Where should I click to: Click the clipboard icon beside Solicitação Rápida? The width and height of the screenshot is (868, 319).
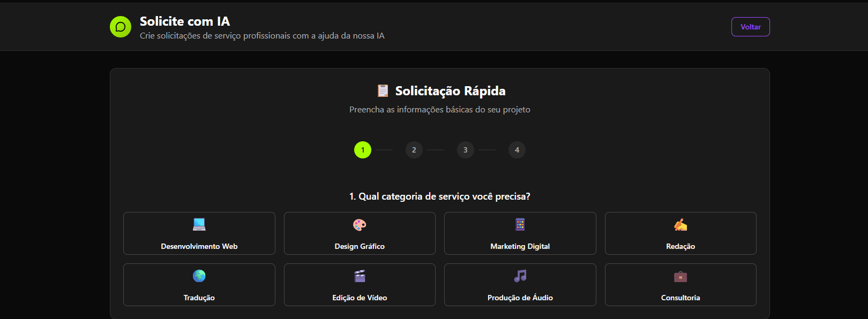click(x=382, y=90)
